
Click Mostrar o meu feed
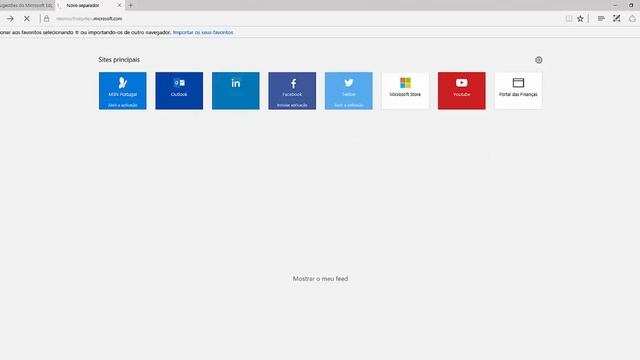(x=320, y=279)
